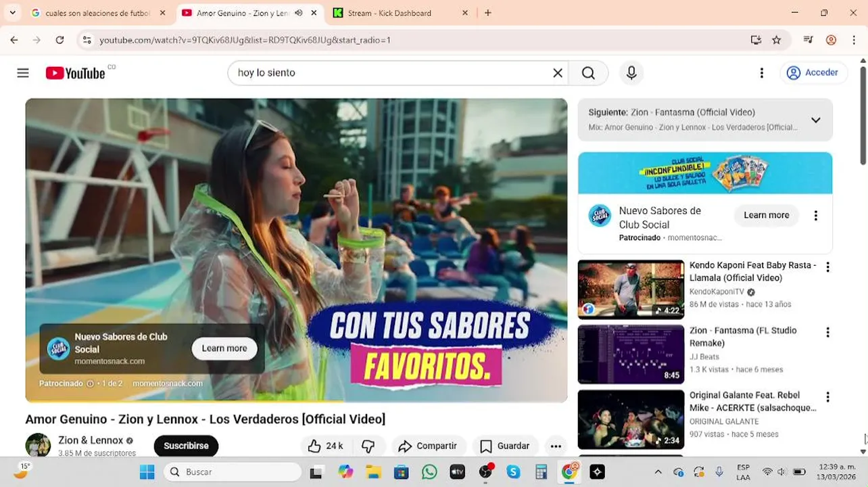Open Zion & Lennox channel avatar
This screenshot has width=868, height=487.
(38, 446)
